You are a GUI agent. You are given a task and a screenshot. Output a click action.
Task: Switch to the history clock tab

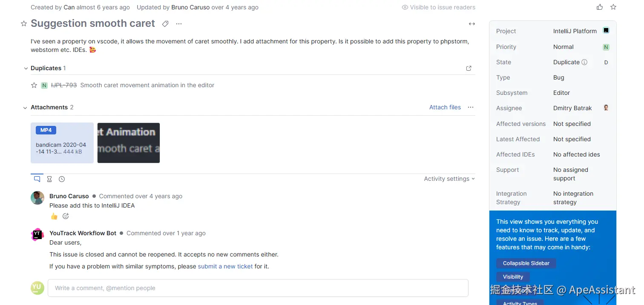(x=62, y=179)
